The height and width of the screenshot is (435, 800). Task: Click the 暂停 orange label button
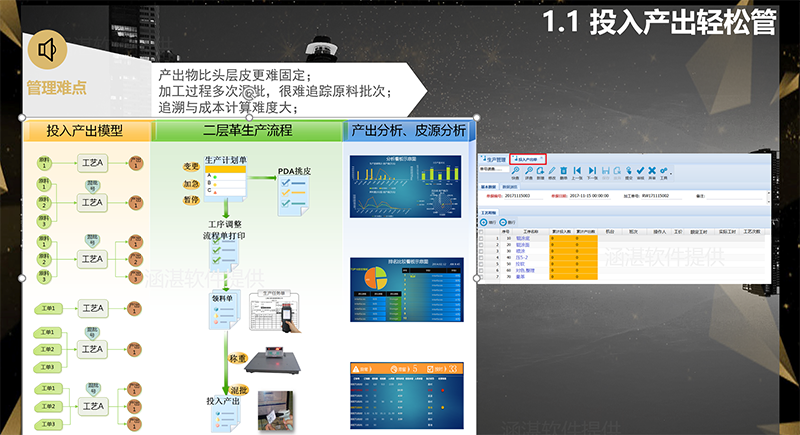(x=191, y=200)
